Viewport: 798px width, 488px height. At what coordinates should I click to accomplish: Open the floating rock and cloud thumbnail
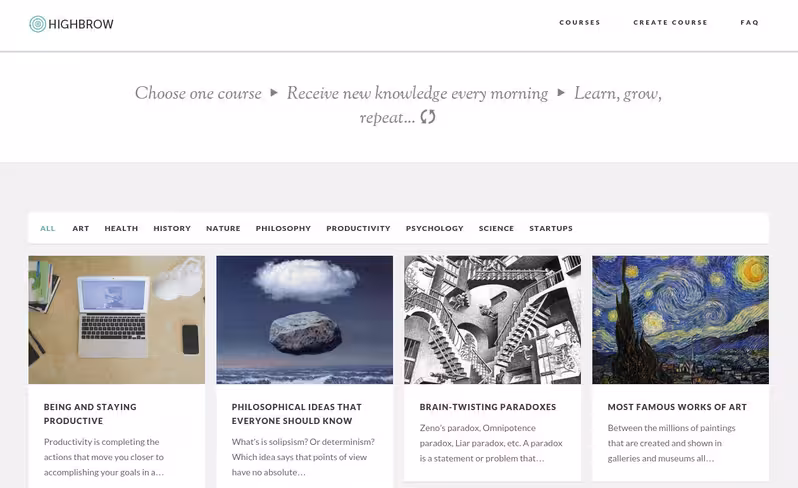pos(304,320)
